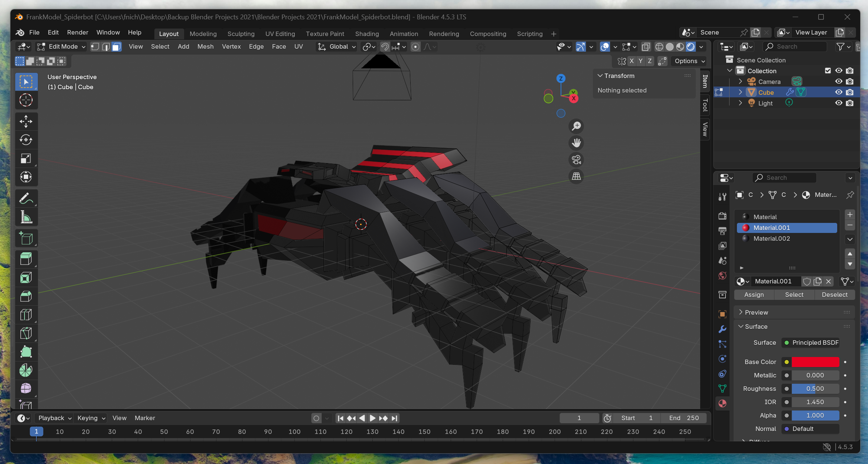This screenshot has height=464, width=868.
Task: Select the Cursor tool
Action: (x=26, y=100)
